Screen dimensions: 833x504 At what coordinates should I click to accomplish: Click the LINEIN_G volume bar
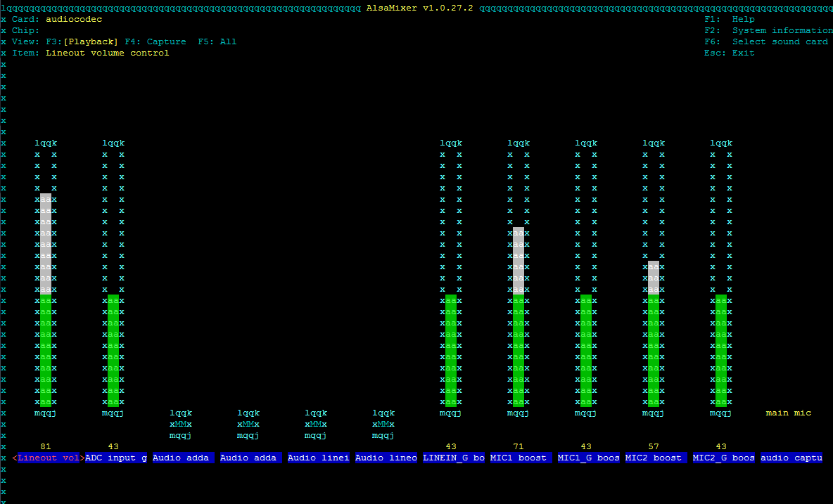(451, 278)
